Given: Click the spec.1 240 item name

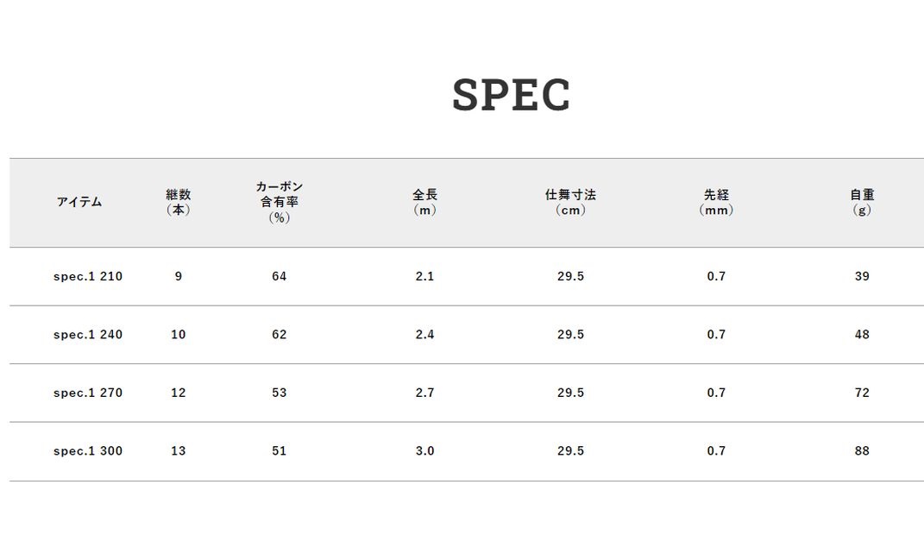Looking at the screenshot, I should coord(88,335).
